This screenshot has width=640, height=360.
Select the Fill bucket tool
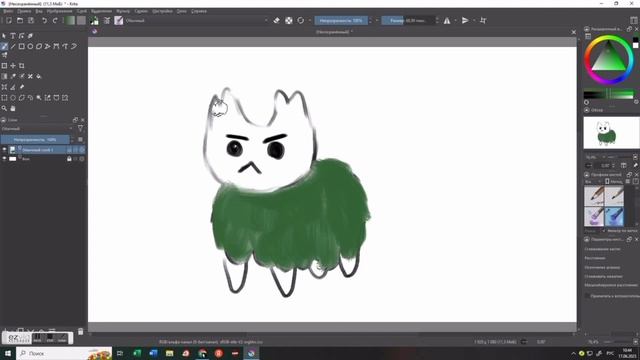point(39,76)
